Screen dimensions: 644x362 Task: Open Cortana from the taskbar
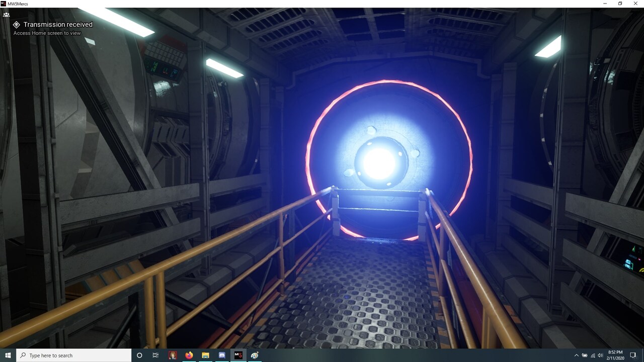coord(139,355)
